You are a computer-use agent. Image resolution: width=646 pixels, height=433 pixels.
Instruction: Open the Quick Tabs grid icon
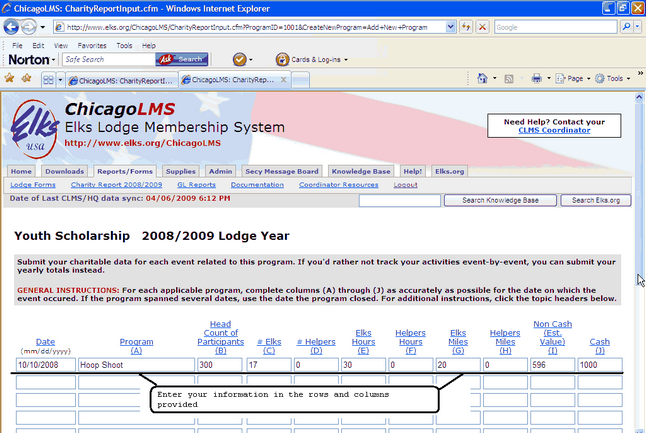(49, 78)
